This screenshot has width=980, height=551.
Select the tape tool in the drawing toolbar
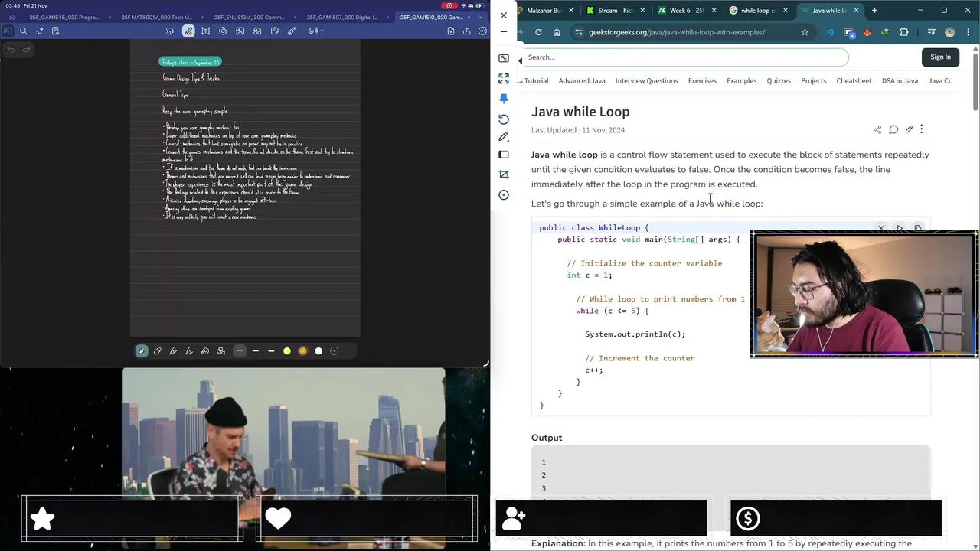(205, 351)
